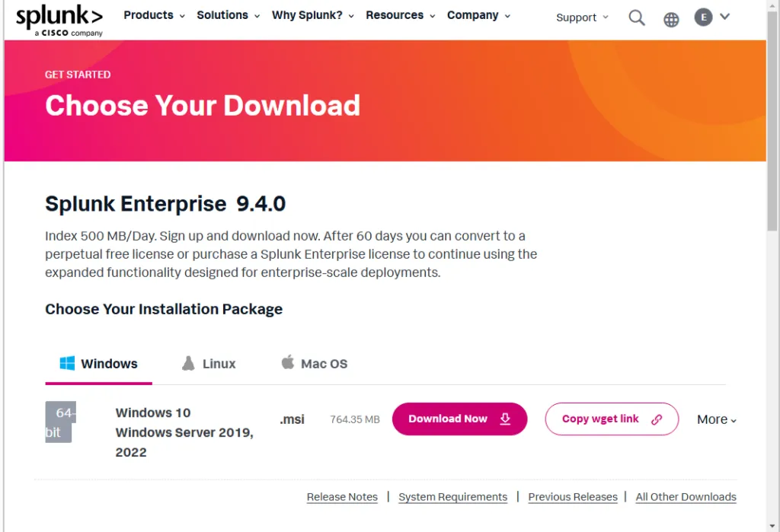Expand the account chevron next to avatar

[x=725, y=17]
